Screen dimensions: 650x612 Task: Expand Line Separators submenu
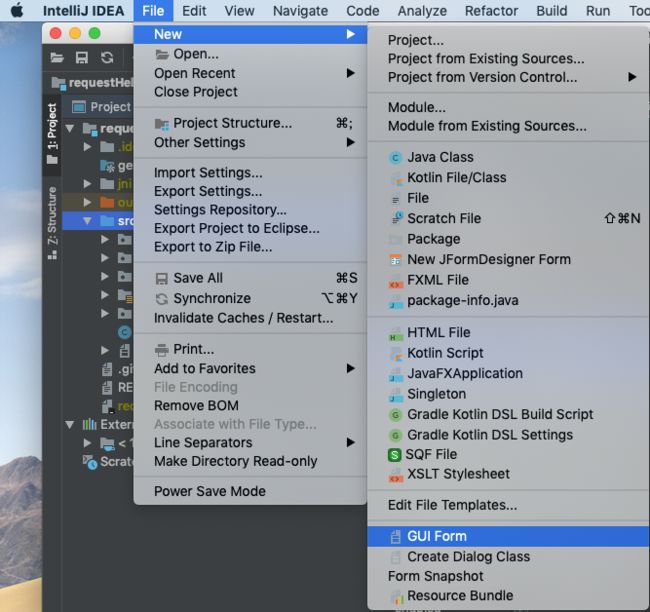click(250, 442)
